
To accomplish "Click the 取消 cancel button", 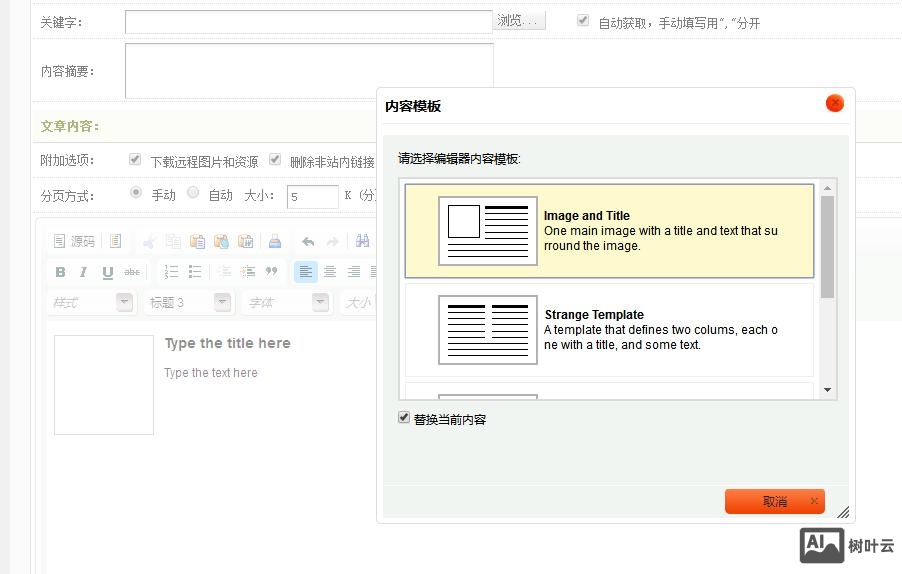I will tap(774, 502).
